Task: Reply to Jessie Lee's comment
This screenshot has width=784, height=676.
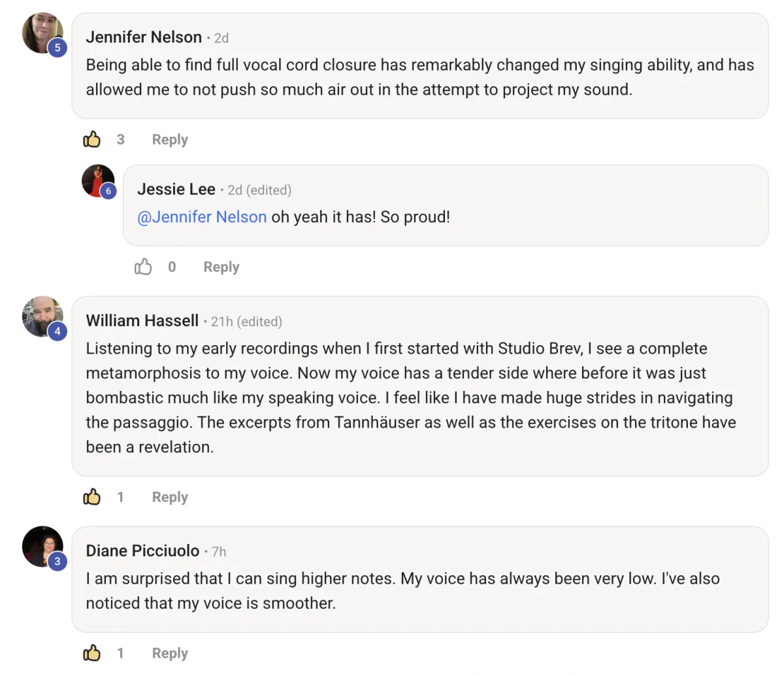Action: click(221, 267)
